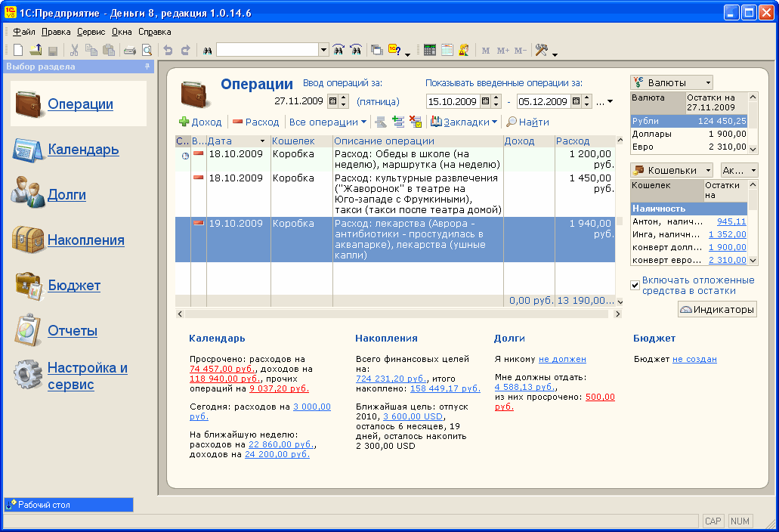Click the не создан budget link

tap(694, 359)
